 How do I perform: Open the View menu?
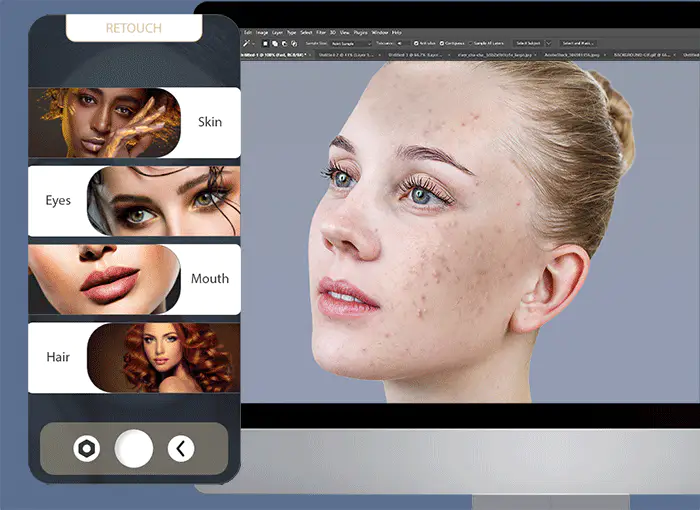coord(345,33)
